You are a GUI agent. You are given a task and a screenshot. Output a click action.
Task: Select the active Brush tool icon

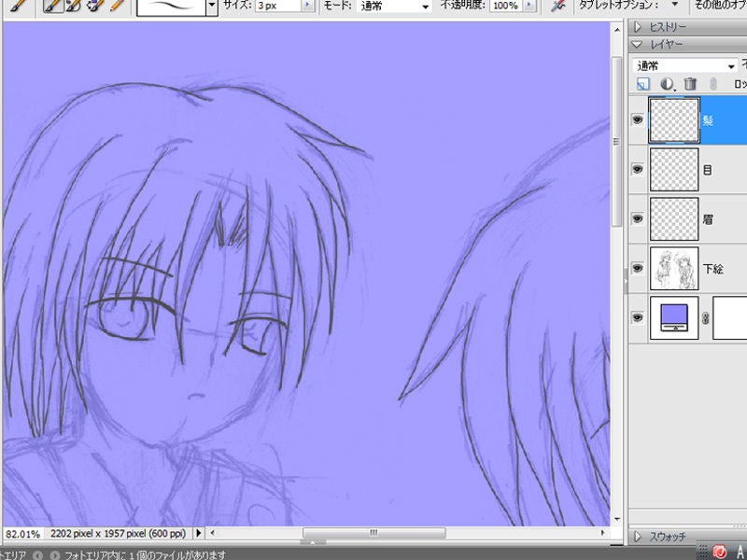53,6
